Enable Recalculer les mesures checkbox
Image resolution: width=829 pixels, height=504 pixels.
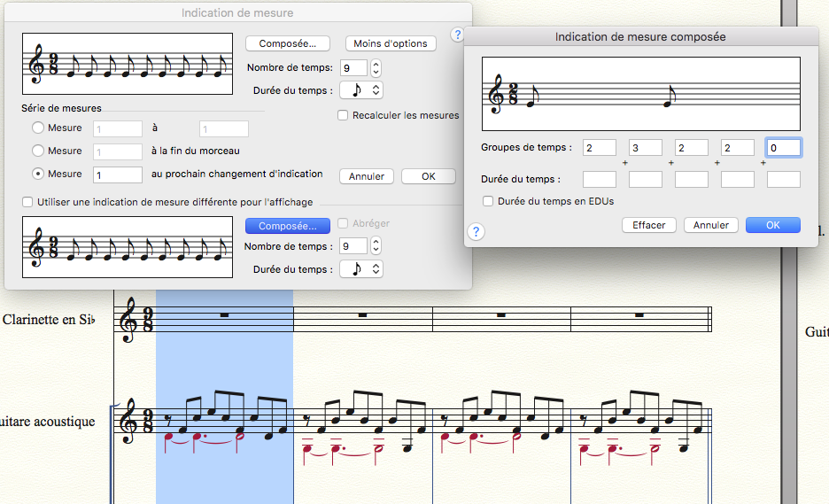point(343,115)
